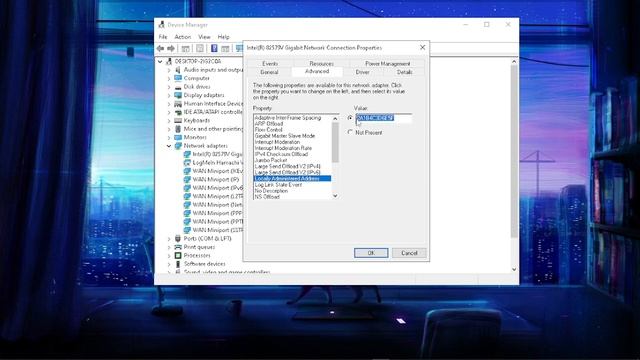
Task: Click the WAN Miniport (IP) adapter icon
Action: click(187, 180)
